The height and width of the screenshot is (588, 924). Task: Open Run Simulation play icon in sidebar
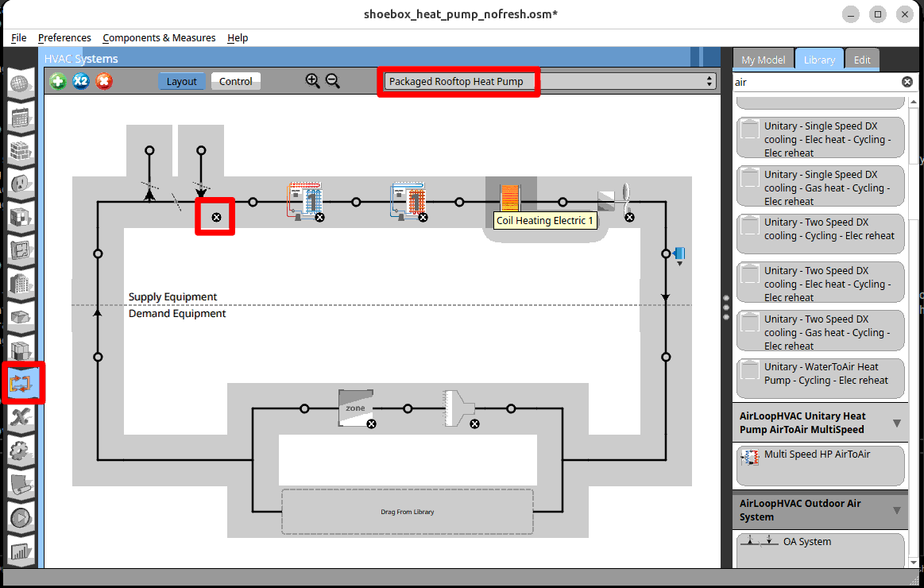tap(21, 518)
